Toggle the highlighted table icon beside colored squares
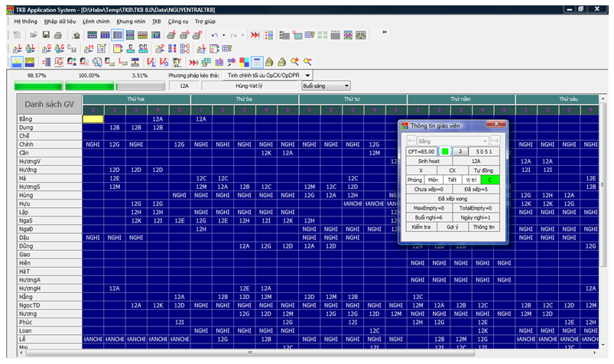Screen dimensions: 614x364 (x=257, y=62)
